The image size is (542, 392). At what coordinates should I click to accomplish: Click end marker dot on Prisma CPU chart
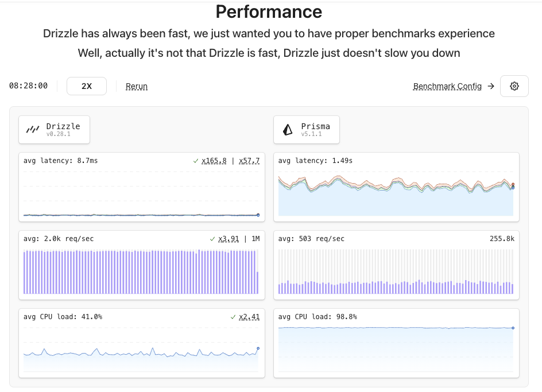513,328
